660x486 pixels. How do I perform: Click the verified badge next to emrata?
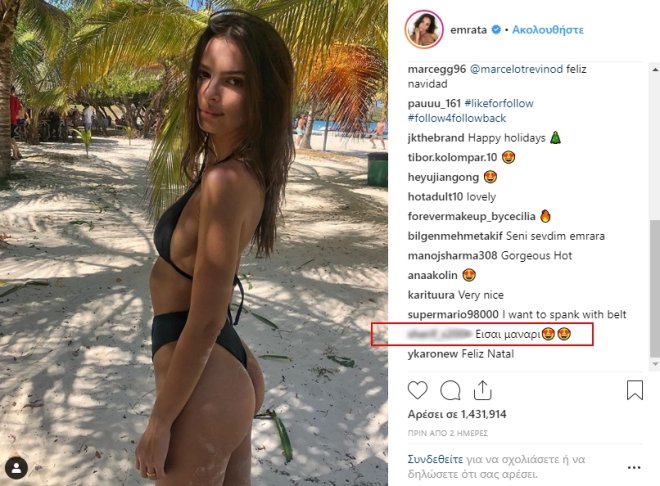(497, 29)
